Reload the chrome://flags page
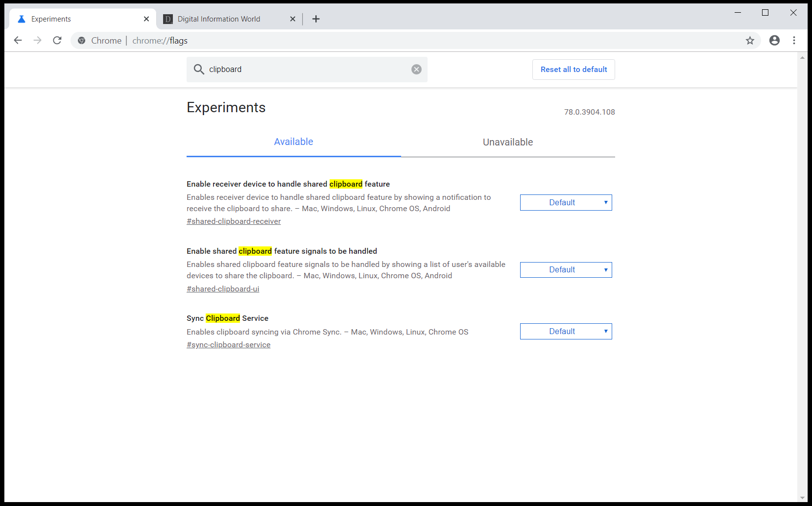 [57, 40]
